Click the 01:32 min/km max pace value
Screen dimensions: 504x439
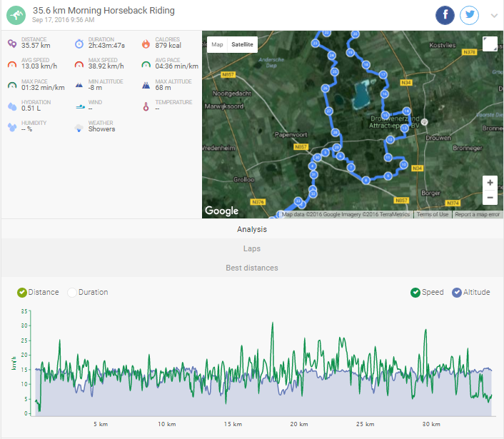click(x=43, y=88)
